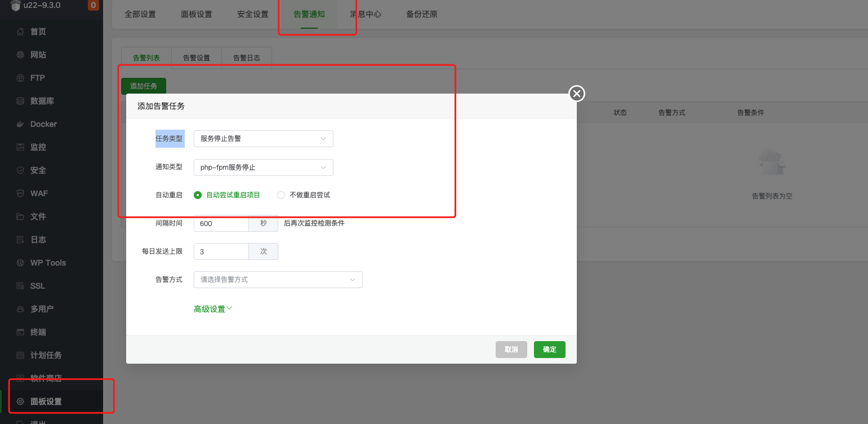The height and width of the screenshot is (424, 868).
Task: Switch to the 全部设置 tab
Action: (x=140, y=14)
